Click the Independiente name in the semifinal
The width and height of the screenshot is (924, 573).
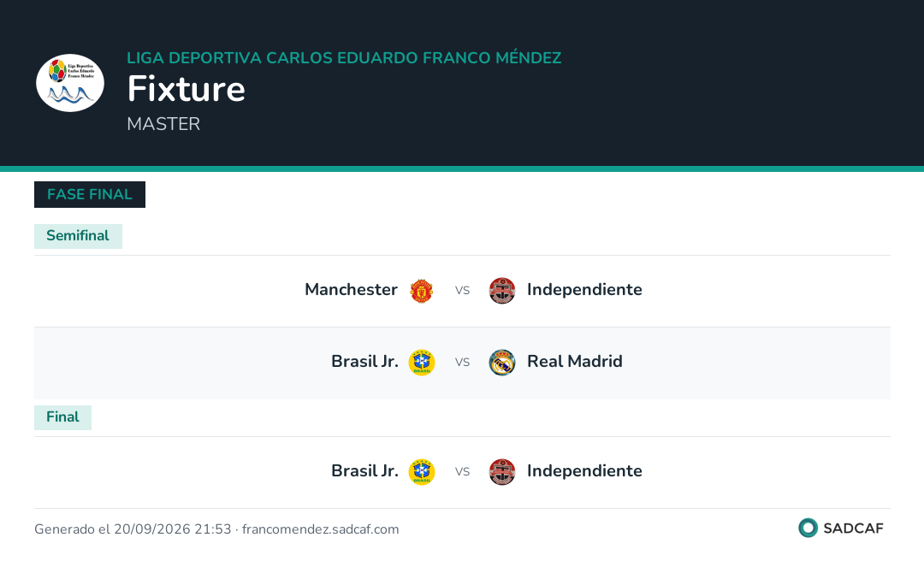pos(584,290)
